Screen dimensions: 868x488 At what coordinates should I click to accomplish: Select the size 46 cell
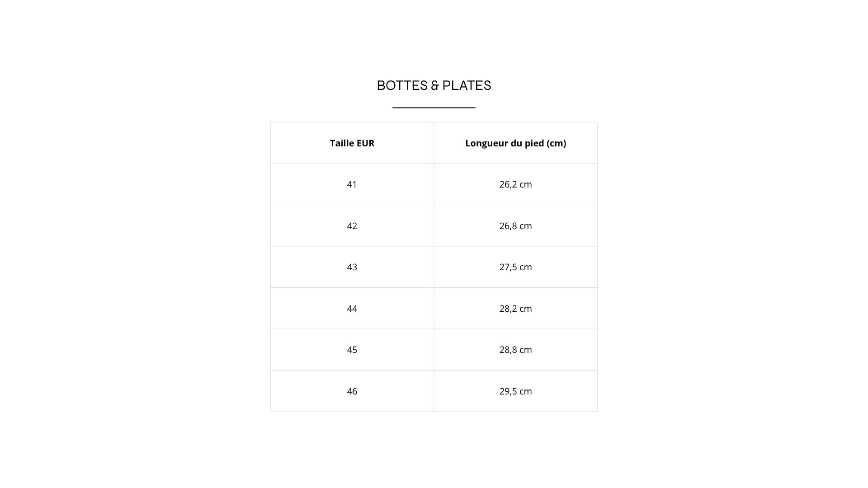click(x=352, y=391)
